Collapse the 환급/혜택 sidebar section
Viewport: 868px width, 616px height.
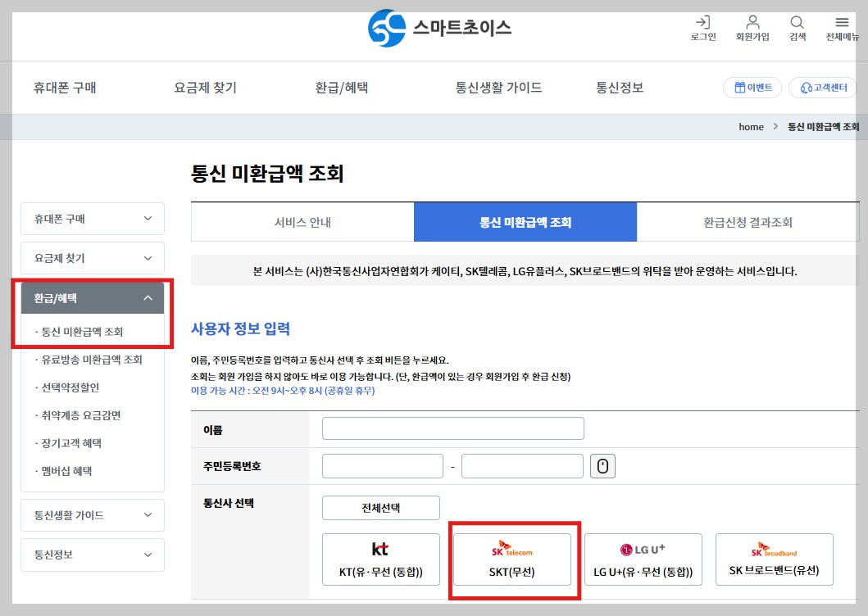click(92, 298)
